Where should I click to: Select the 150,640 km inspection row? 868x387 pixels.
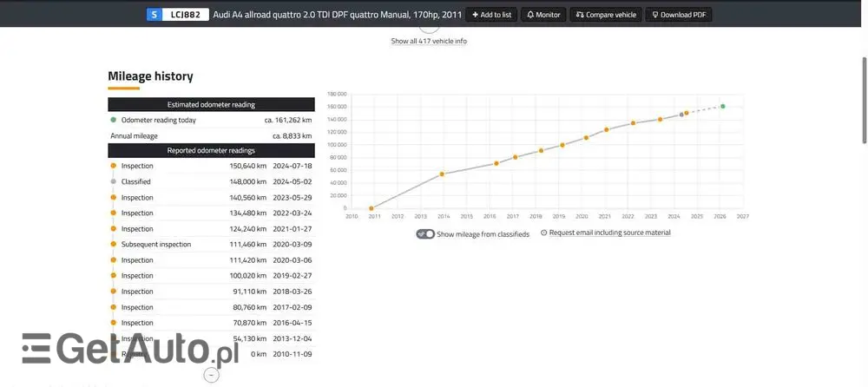[x=211, y=166]
